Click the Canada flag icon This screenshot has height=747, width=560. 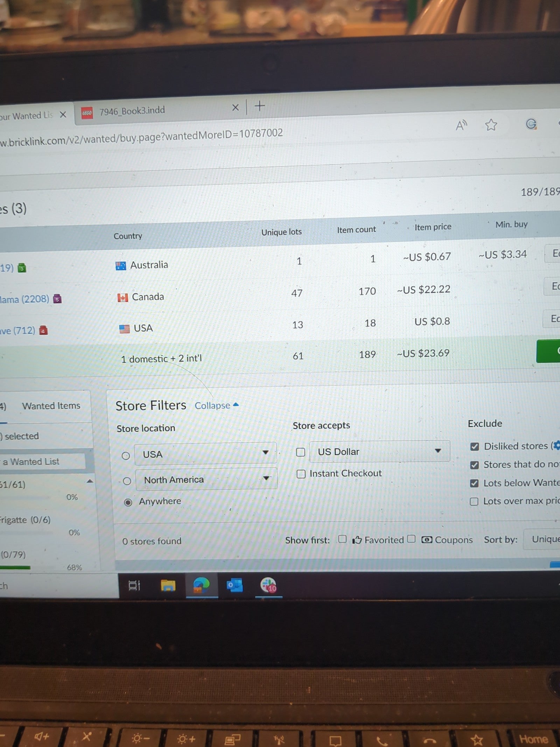point(122,298)
